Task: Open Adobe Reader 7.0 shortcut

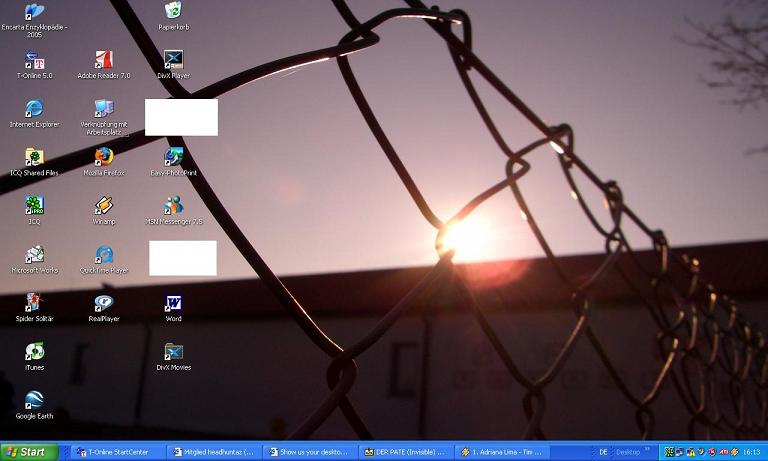Action: [104, 60]
